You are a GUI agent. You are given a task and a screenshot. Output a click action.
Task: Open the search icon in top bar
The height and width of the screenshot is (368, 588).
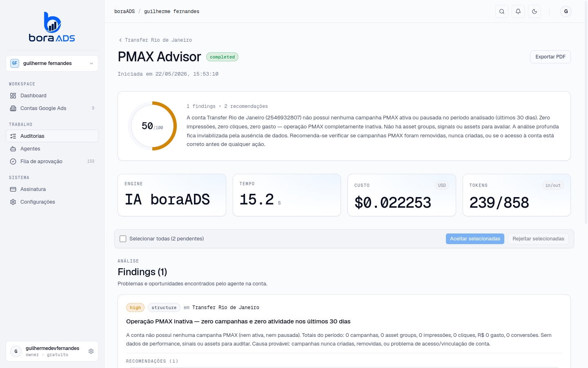point(502,11)
